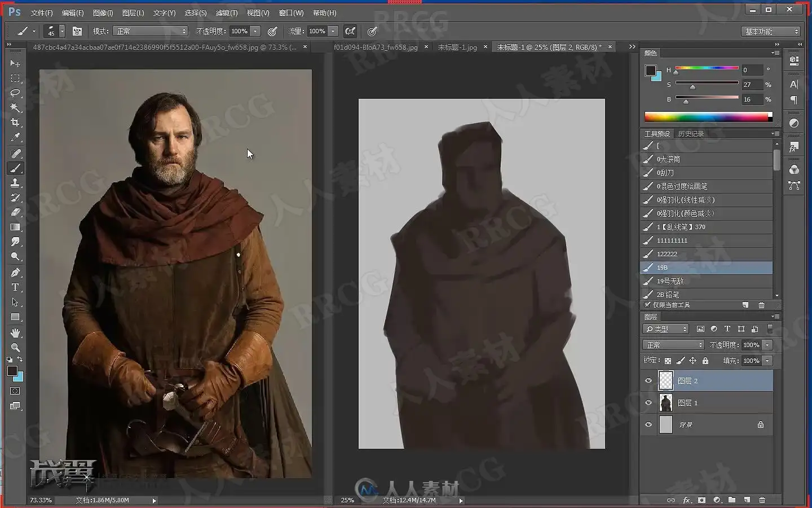Image resolution: width=812 pixels, height=508 pixels.
Task: Select the Eyedropper tool
Action: coord(15,137)
